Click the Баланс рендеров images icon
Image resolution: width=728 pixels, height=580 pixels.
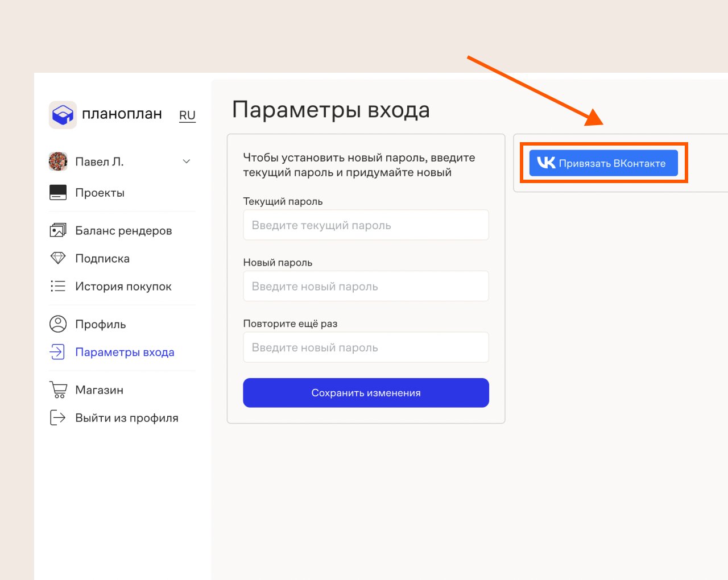58,230
